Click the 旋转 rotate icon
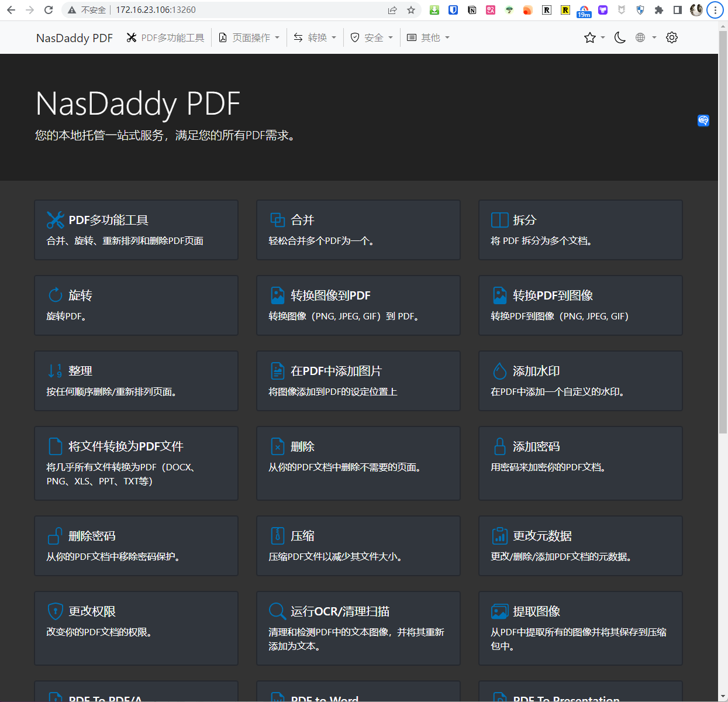Image resolution: width=728 pixels, height=702 pixels. pyautogui.click(x=55, y=295)
